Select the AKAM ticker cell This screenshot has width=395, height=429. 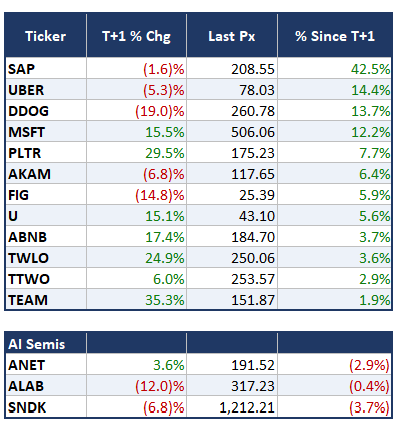click(x=46, y=174)
